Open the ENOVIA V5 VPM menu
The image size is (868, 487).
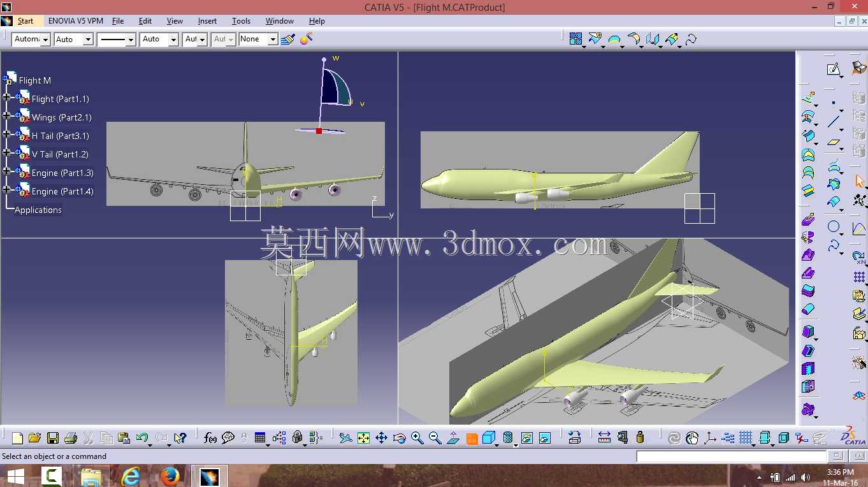pyautogui.click(x=76, y=21)
